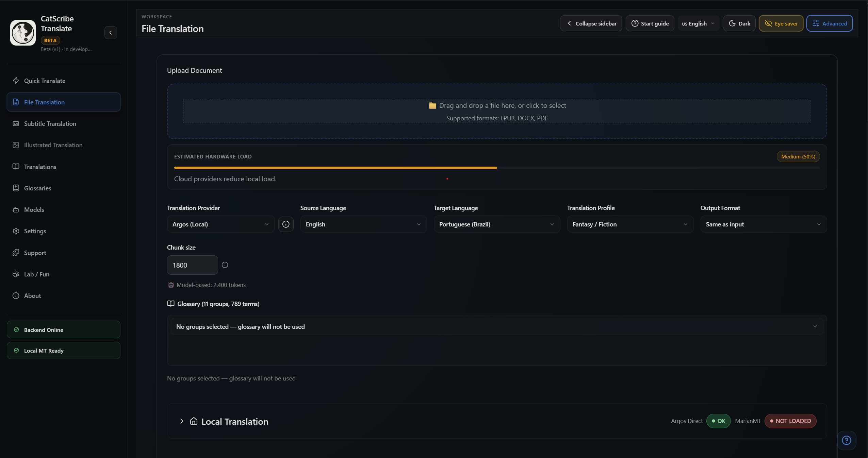Image resolution: width=868 pixels, height=458 pixels.
Task: Click the Local Translation house icon
Action: coord(194,421)
